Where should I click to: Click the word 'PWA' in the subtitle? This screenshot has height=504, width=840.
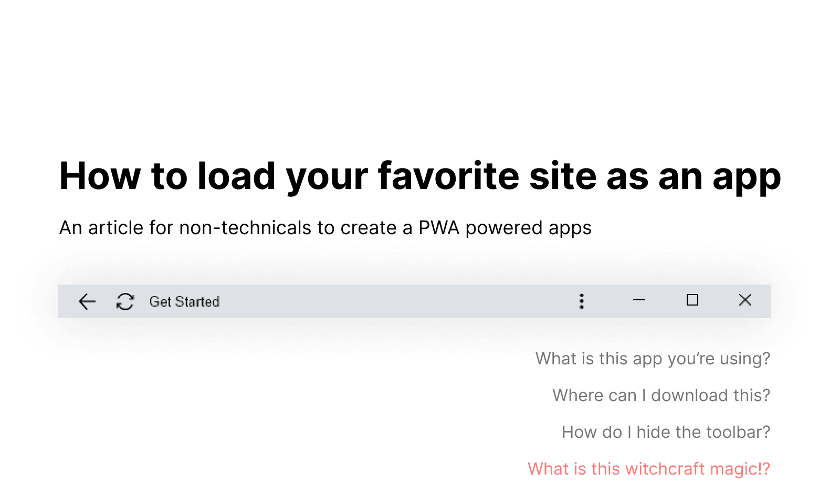point(439,228)
